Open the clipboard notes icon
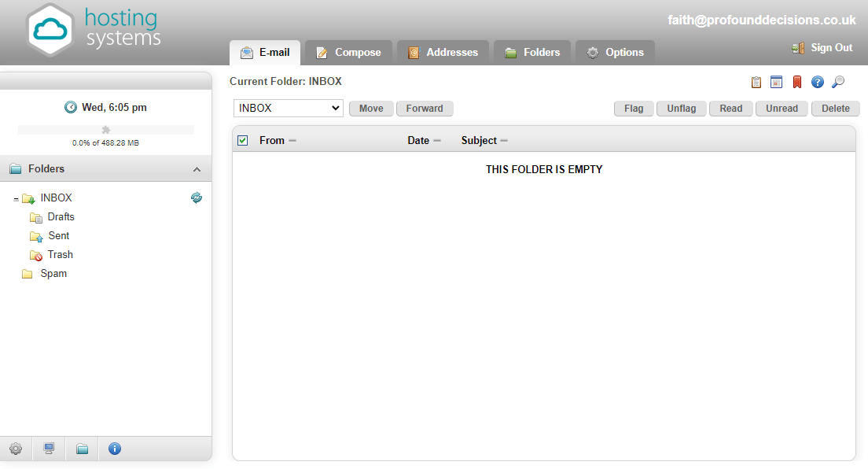868x469 pixels. 756,82
